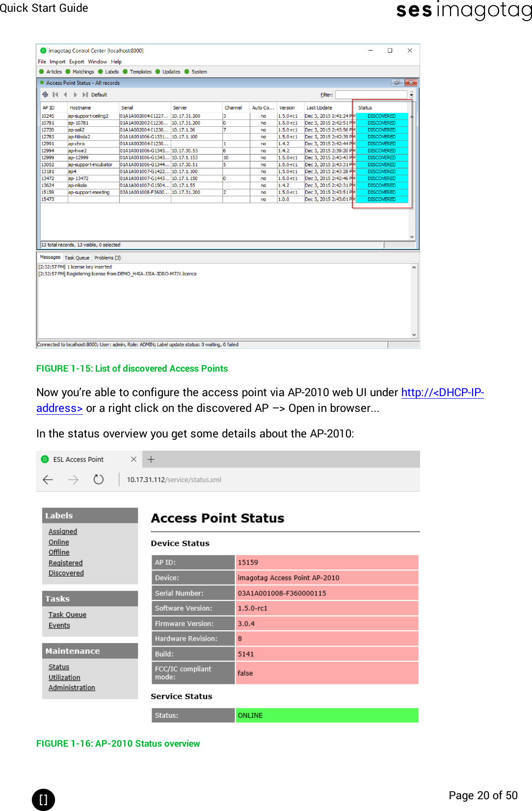
Task: Click the Software Version value 1.5.0-rc1
Action: tap(327, 608)
